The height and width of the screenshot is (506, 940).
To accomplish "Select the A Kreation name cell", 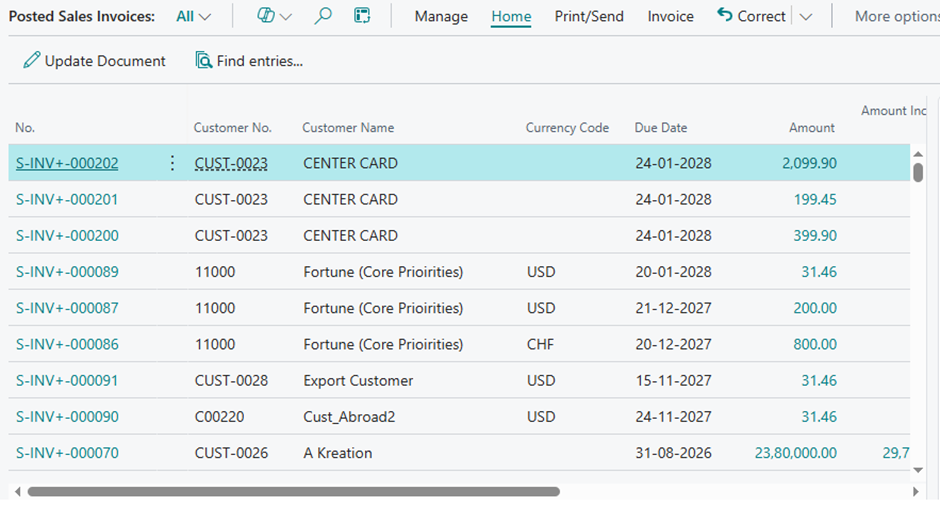I will pos(338,453).
